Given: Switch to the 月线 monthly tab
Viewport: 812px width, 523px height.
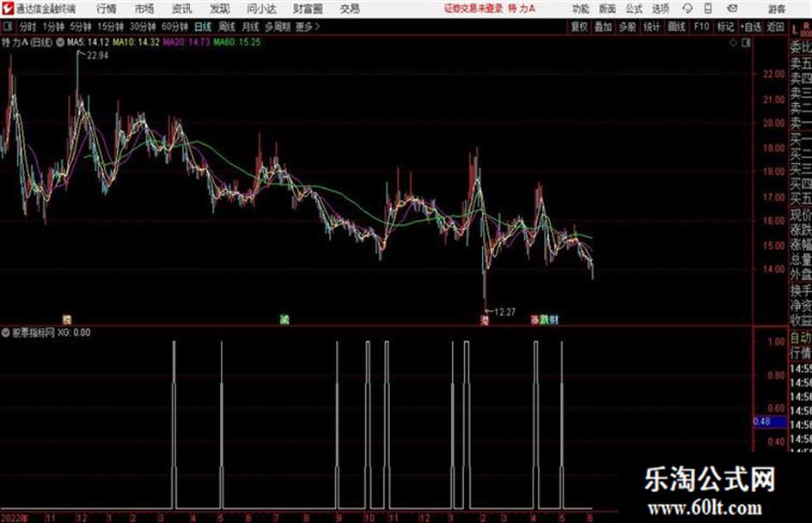Looking at the screenshot, I should 251,27.
